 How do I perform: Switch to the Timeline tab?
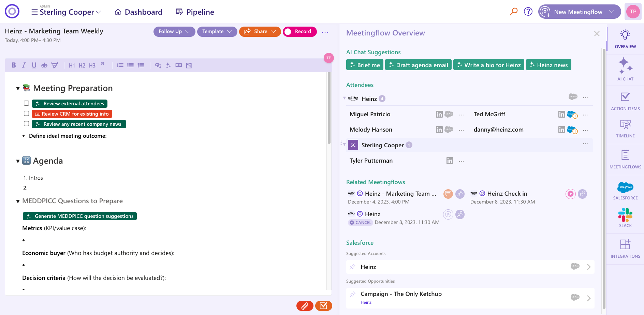click(x=625, y=129)
